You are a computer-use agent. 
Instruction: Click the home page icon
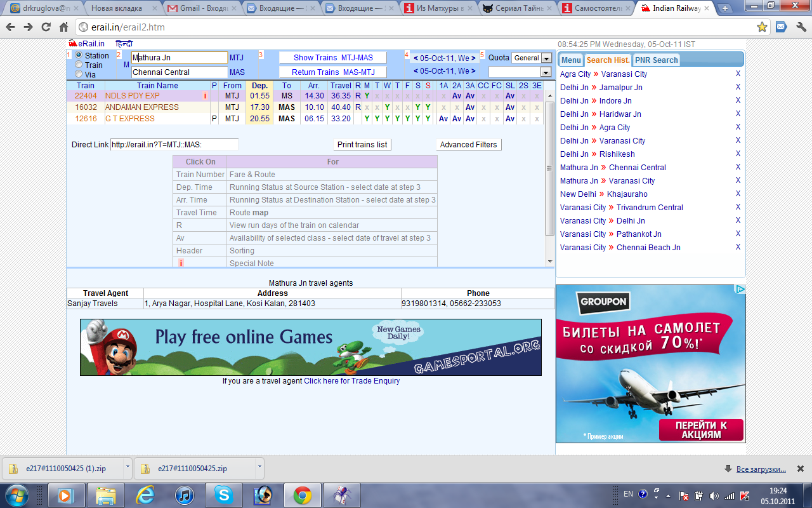pos(63,27)
